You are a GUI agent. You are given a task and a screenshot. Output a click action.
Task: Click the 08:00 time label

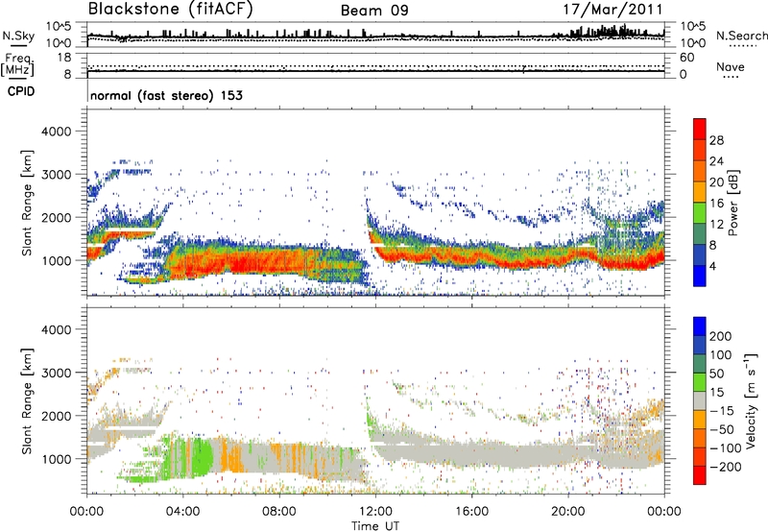click(279, 512)
